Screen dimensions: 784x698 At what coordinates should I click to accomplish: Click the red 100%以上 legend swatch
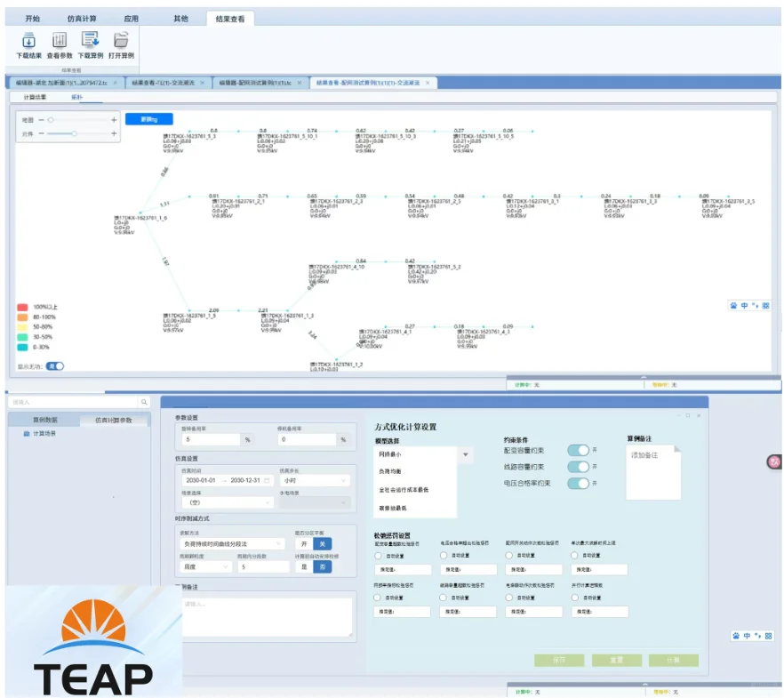(x=22, y=307)
